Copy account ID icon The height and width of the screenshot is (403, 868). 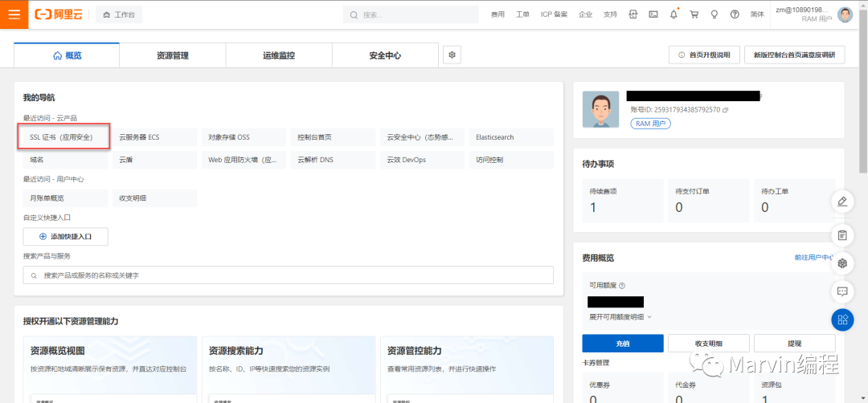click(x=725, y=110)
